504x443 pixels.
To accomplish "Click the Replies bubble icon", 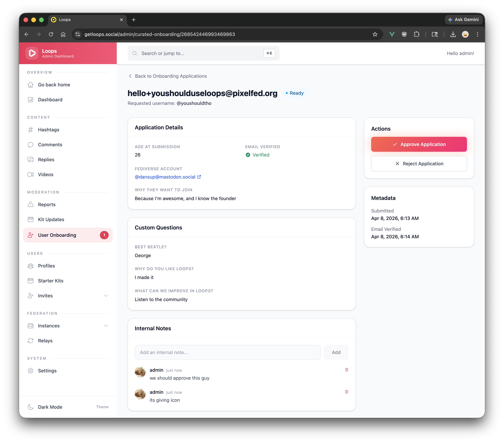I will [x=31, y=160].
